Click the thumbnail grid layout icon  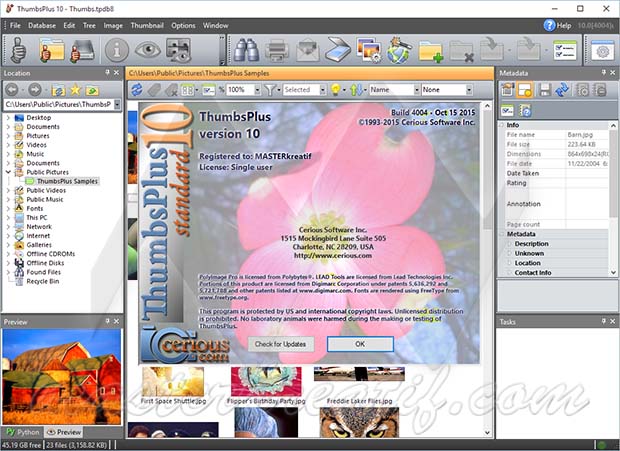point(187,90)
